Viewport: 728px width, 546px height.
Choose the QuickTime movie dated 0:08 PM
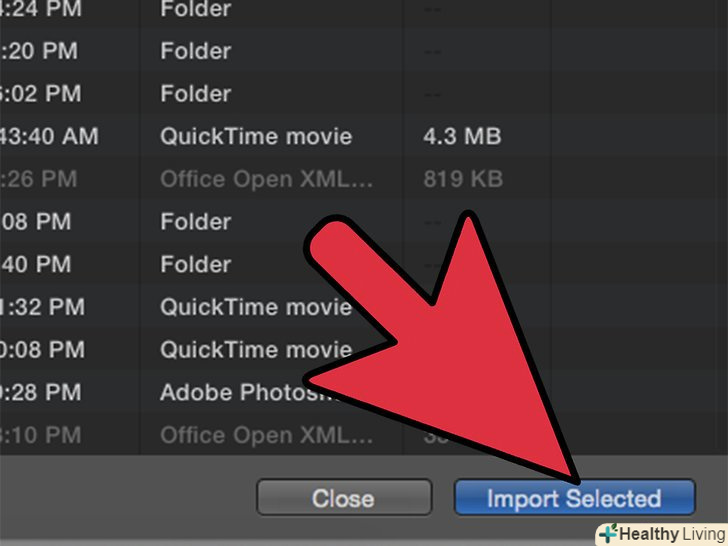point(256,350)
